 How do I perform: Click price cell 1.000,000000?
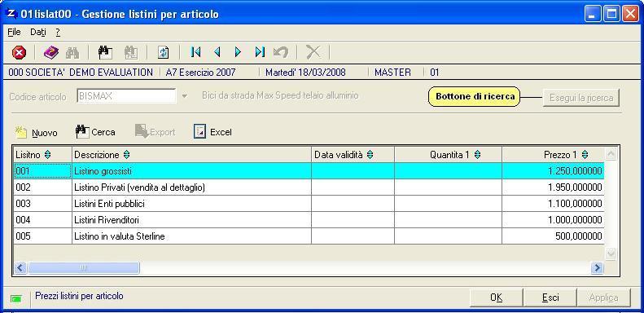point(553,220)
